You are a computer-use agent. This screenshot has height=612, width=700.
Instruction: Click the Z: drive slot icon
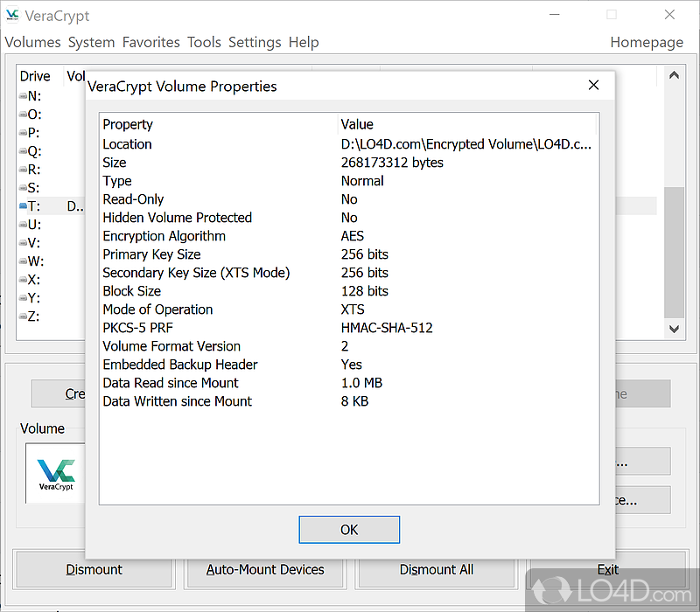pyautogui.click(x=23, y=316)
